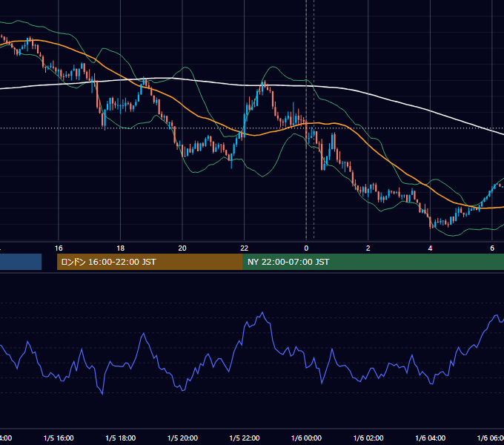Click the 16 hour label on price chart axis

(x=59, y=248)
